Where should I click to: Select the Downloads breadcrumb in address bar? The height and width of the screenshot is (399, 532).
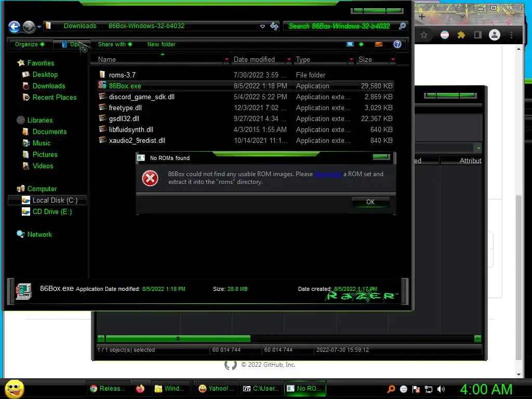tap(79, 26)
